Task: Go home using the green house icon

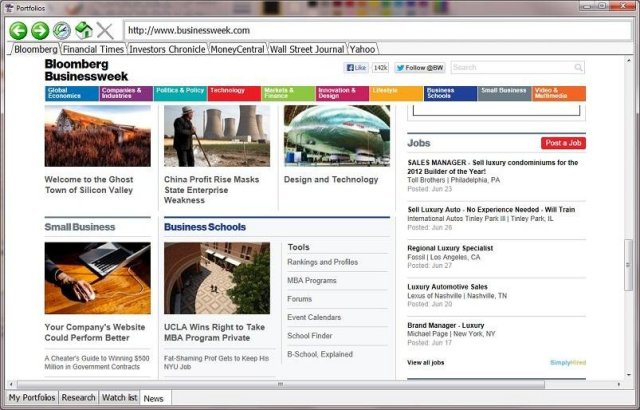Action: click(x=84, y=31)
